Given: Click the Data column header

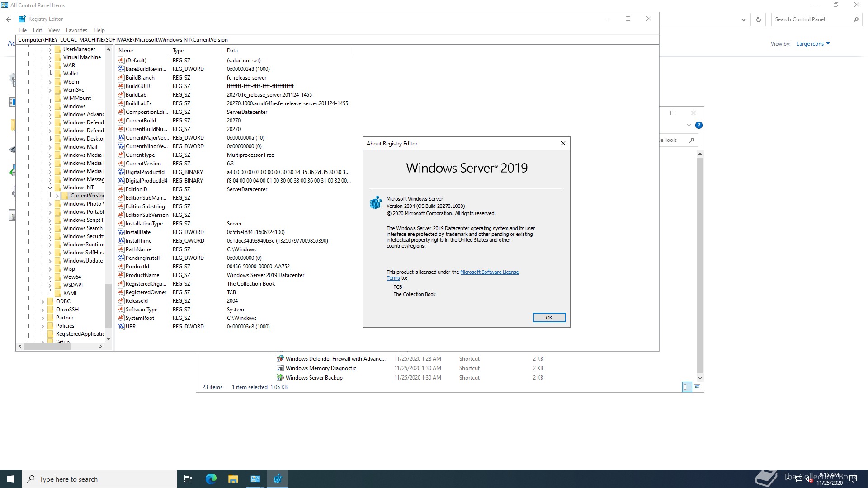Looking at the screenshot, I should pos(289,51).
